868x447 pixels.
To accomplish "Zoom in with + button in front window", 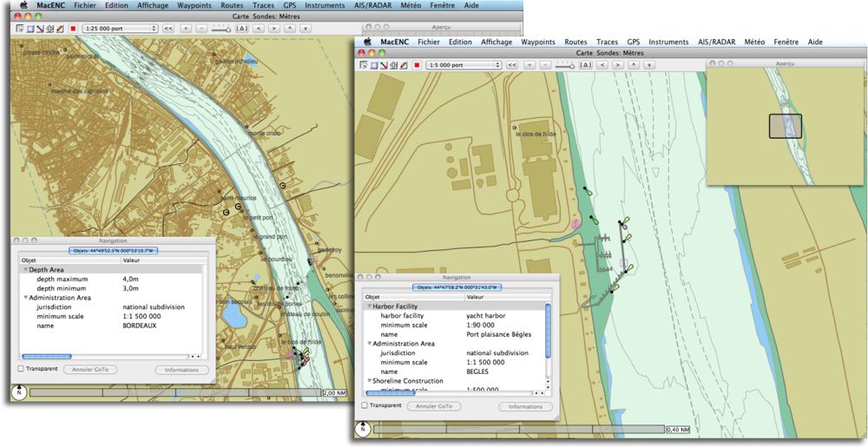I will 529,65.
